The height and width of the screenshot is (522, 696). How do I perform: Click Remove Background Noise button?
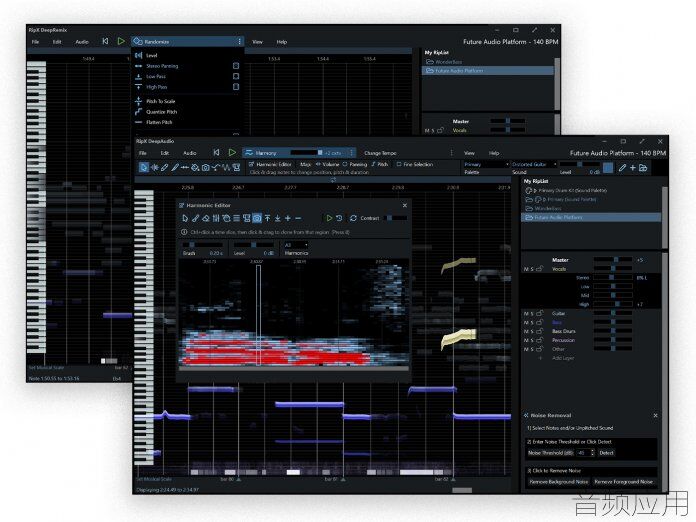click(x=558, y=482)
